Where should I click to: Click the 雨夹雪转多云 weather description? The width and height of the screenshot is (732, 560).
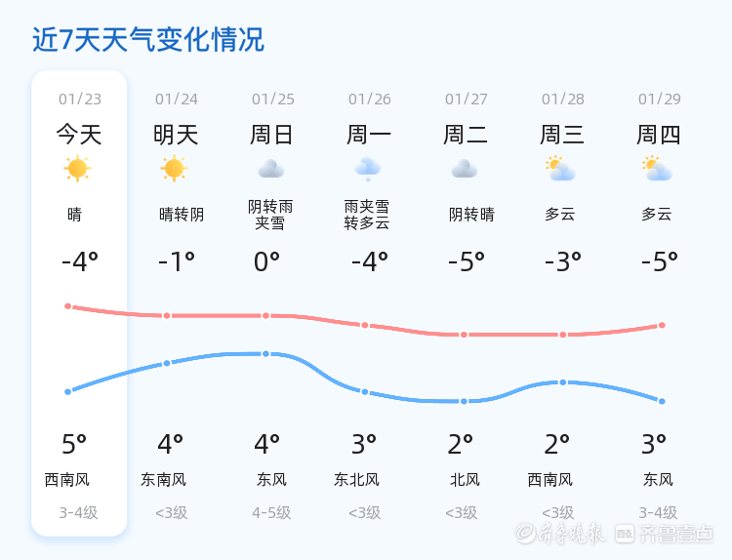(367, 215)
